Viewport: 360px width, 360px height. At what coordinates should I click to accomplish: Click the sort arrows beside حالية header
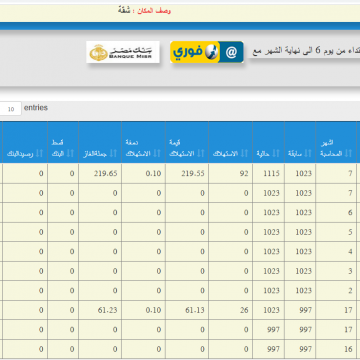(276, 153)
